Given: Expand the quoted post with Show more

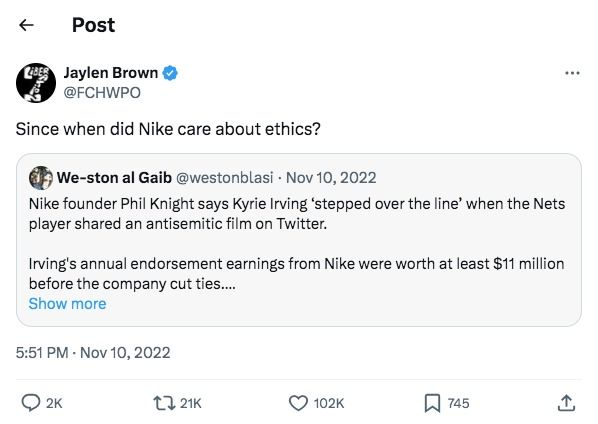Looking at the screenshot, I should pyautogui.click(x=68, y=304).
